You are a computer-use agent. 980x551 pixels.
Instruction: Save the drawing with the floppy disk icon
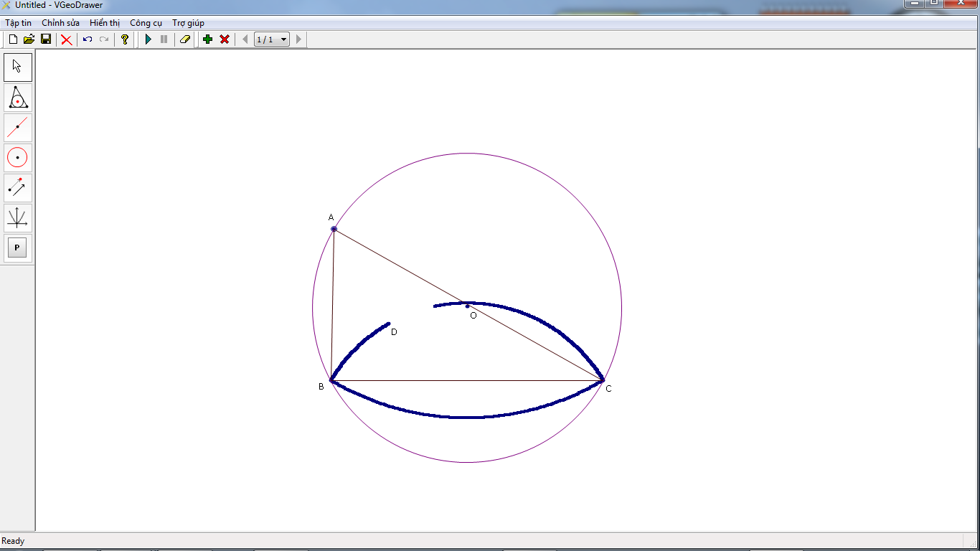(x=46, y=39)
